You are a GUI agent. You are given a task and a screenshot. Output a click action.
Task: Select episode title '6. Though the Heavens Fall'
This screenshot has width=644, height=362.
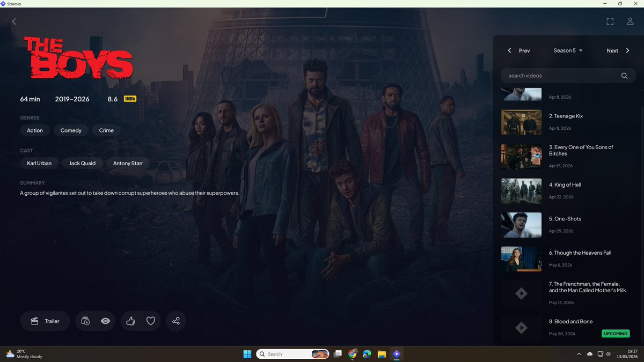(x=580, y=253)
